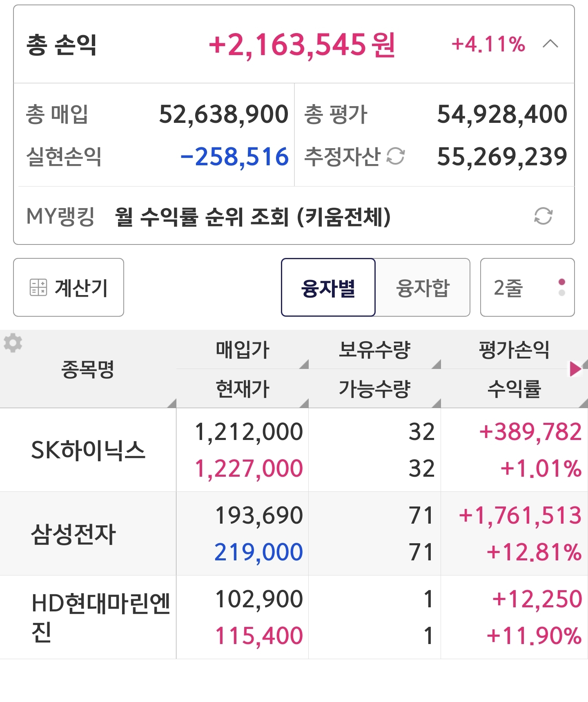Select the SK하이닉스 stock row

tap(88, 450)
